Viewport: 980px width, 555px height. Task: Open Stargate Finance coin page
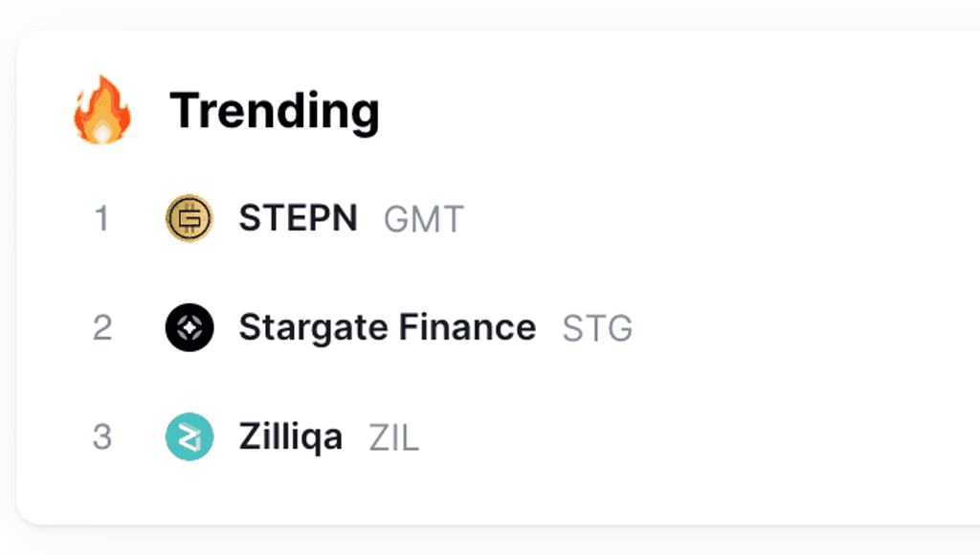coord(388,328)
